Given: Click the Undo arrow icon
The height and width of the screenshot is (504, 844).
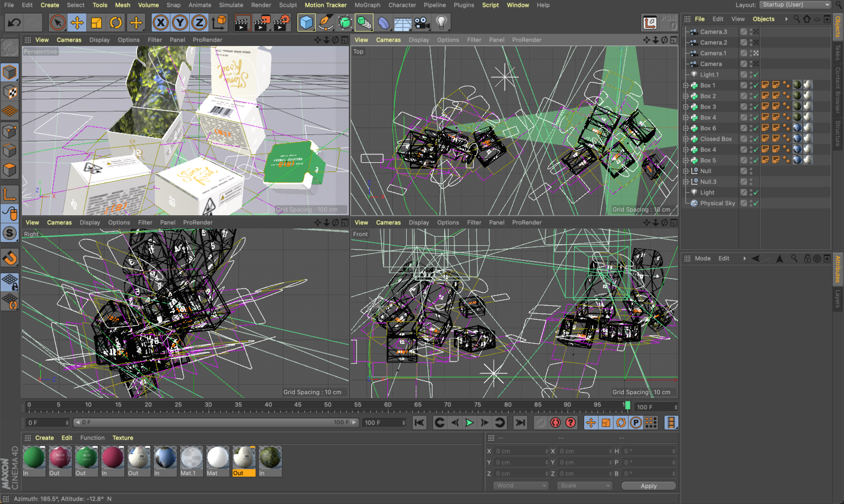Looking at the screenshot, I should 14,23.
